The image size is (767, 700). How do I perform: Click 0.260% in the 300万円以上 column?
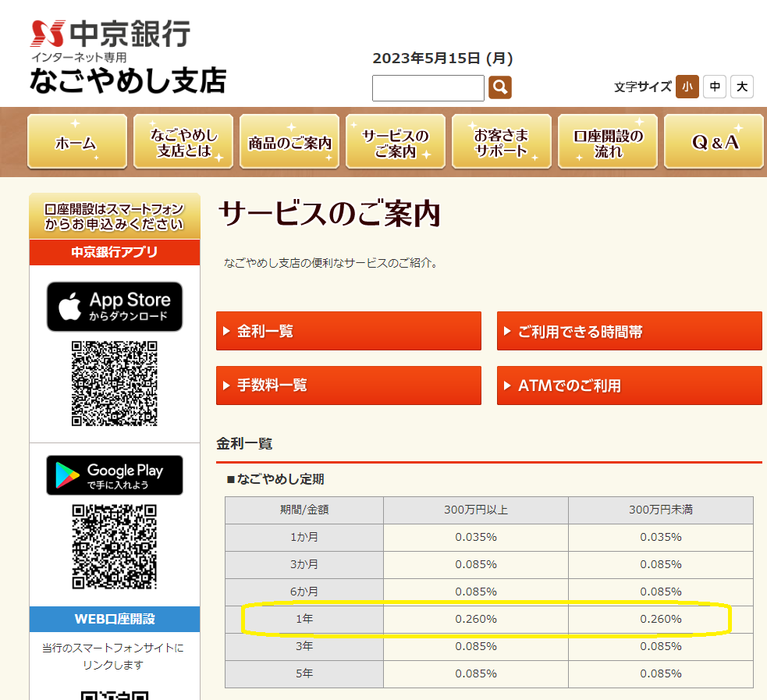476,620
